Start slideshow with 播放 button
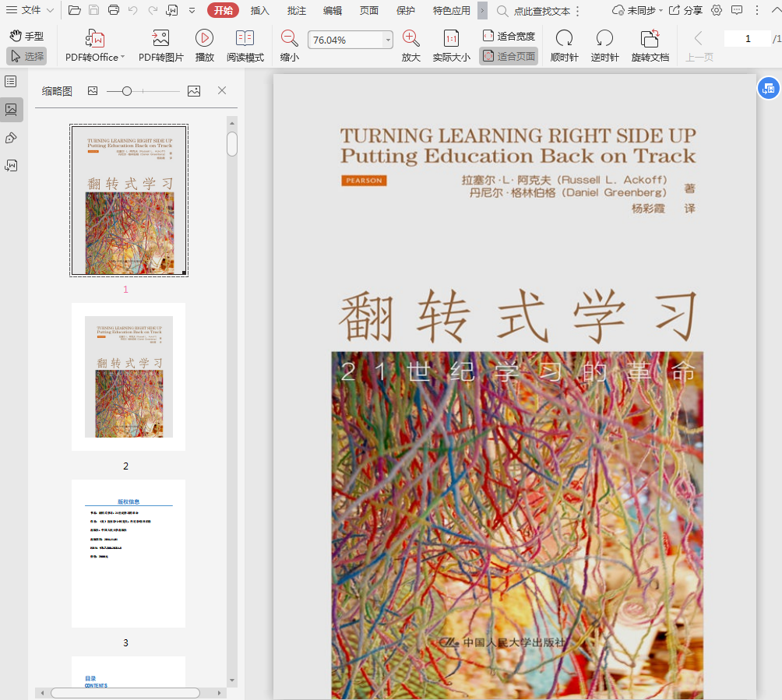 pyautogui.click(x=204, y=39)
